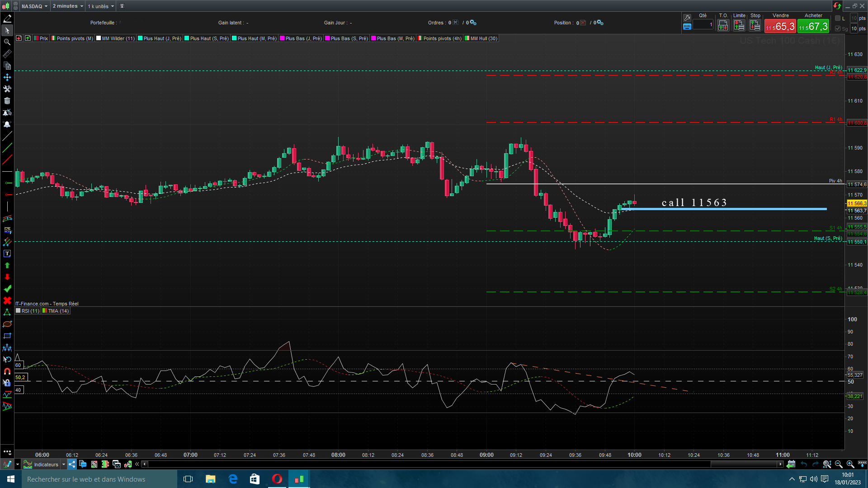Viewport: 868px width, 488px height.
Task: Open the NASDAQ instrument dropdown
Action: pos(34,6)
